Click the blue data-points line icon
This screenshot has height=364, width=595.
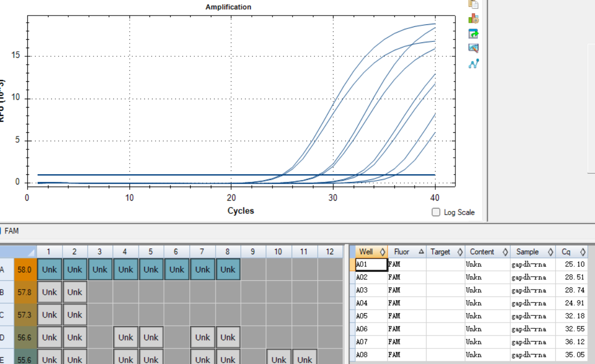point(474,64)
